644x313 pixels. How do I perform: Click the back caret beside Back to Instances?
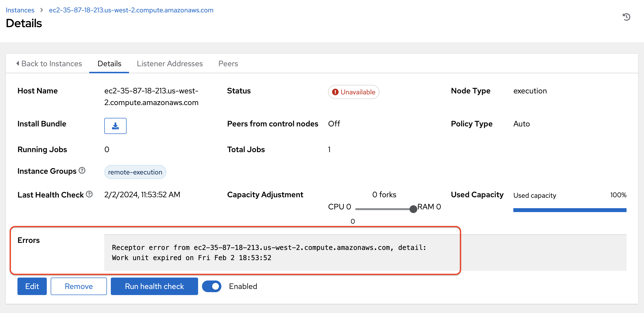pos(17,63)
